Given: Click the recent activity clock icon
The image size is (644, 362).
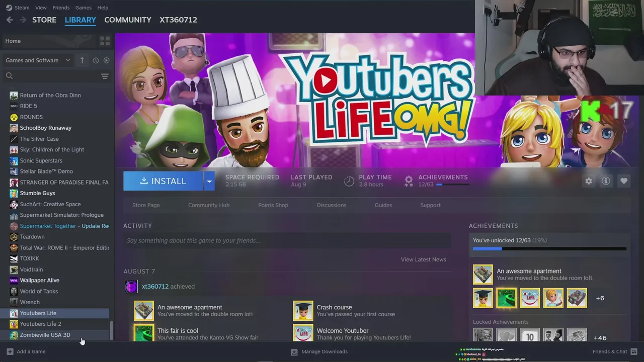Looking at the screenshot, I should tap(96, 60).
